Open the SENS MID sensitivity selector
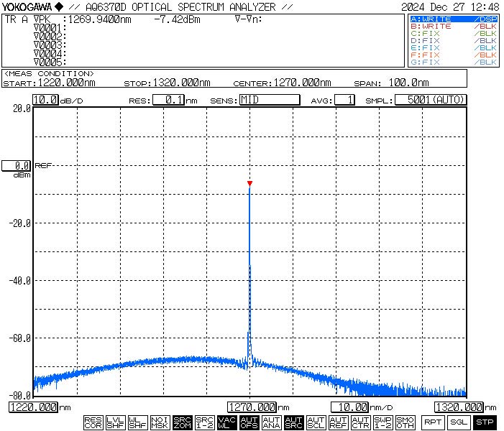The image size is (504, 431). pyautogui.click(x=269, y=100)
